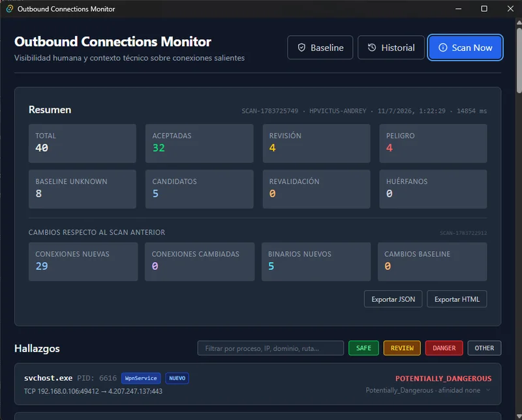522x420 pixels.
Task: Toggle the OTHER filter chip
Action: (x=484, y=348)
